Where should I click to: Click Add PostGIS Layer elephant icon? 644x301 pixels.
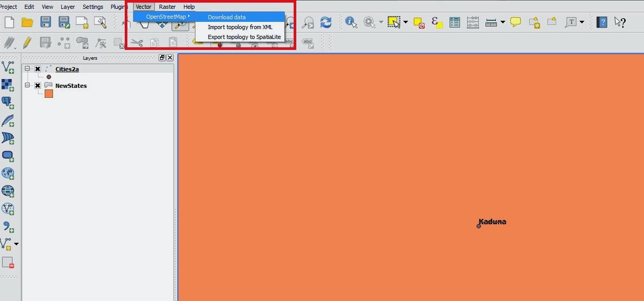coord(8,102)
